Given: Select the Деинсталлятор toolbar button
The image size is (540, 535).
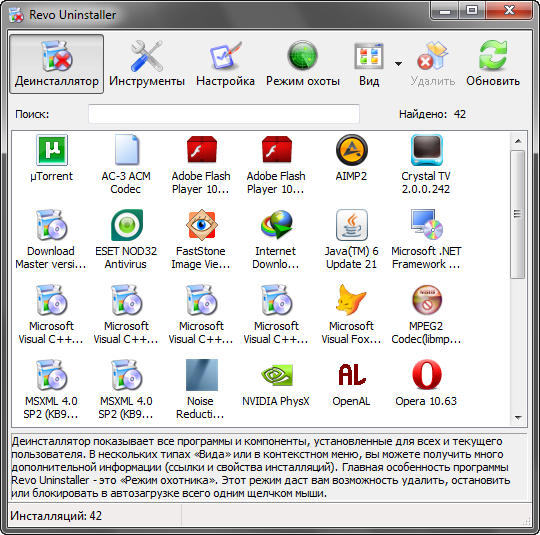Looking at the screenshot, I should [56, 64].
